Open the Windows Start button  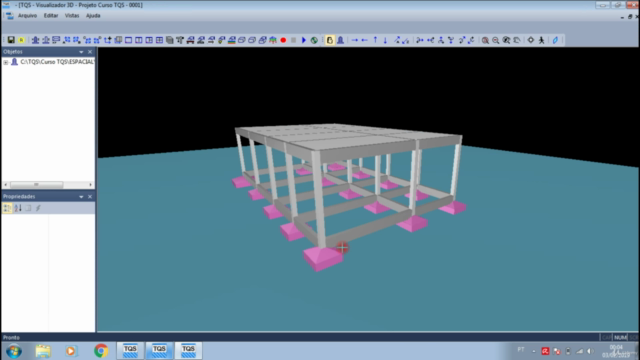[14, 351]
